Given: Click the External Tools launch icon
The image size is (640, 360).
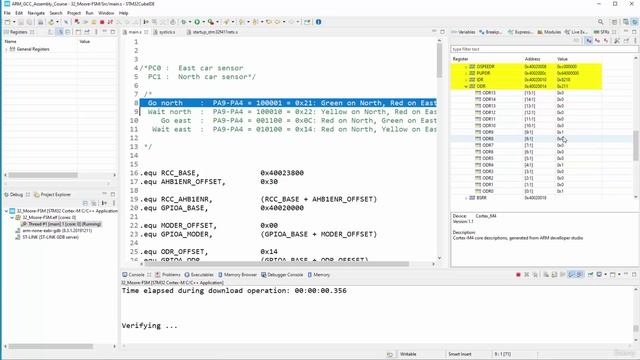Looking at the screenshot, I should tap(211, 22).
